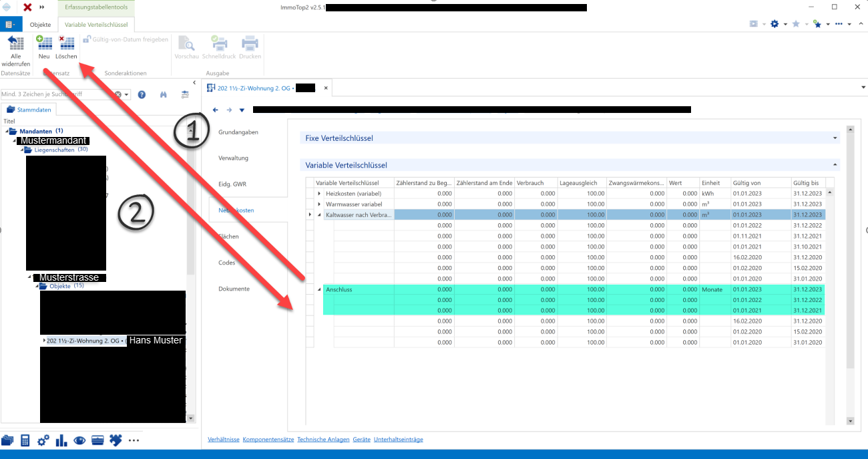Collapse the Anschluss row group
Viewport: 868px width, 459px height.
click(319, 290)
